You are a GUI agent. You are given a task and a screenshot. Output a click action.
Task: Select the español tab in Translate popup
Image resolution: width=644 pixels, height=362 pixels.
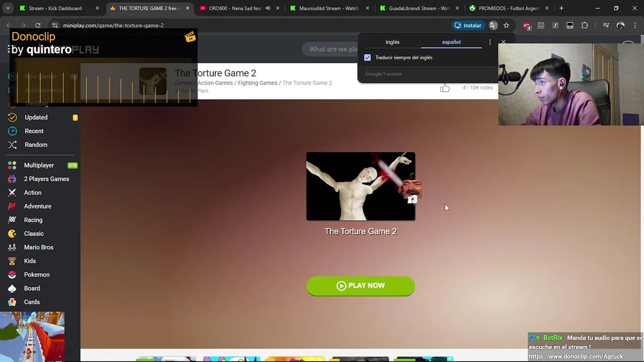tap(451, 42)
